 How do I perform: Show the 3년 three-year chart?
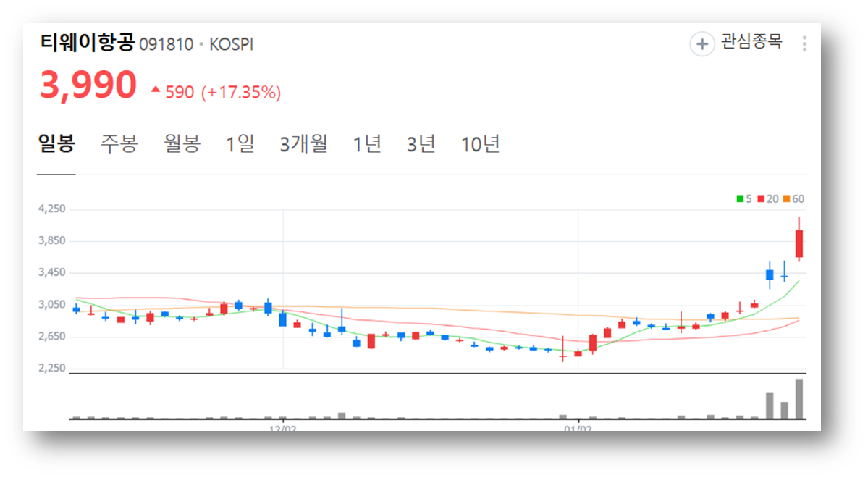tap(421, 144)
